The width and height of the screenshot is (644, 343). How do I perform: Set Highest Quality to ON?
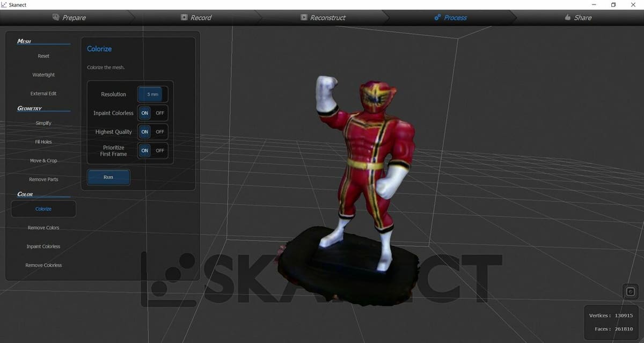[145, 132]
